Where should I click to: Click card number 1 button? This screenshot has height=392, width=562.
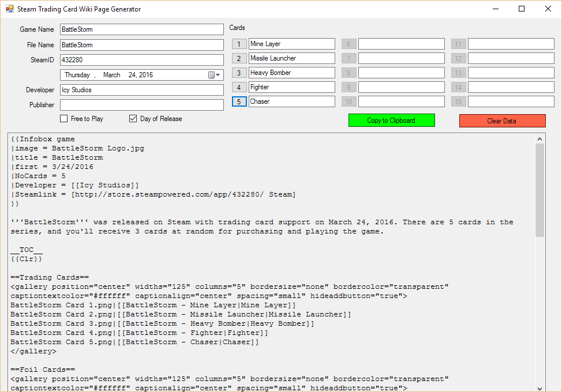pos(239,44)
